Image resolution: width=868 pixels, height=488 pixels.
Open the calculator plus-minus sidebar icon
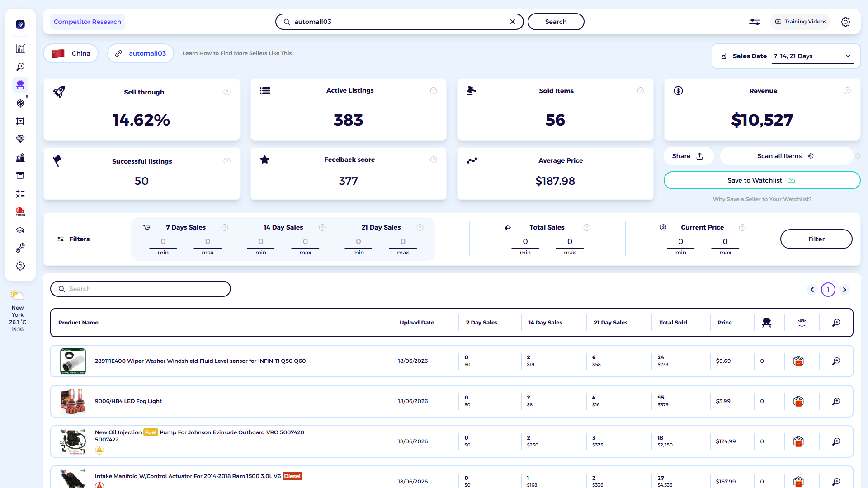pyautogui.click(x=20, y=194)
